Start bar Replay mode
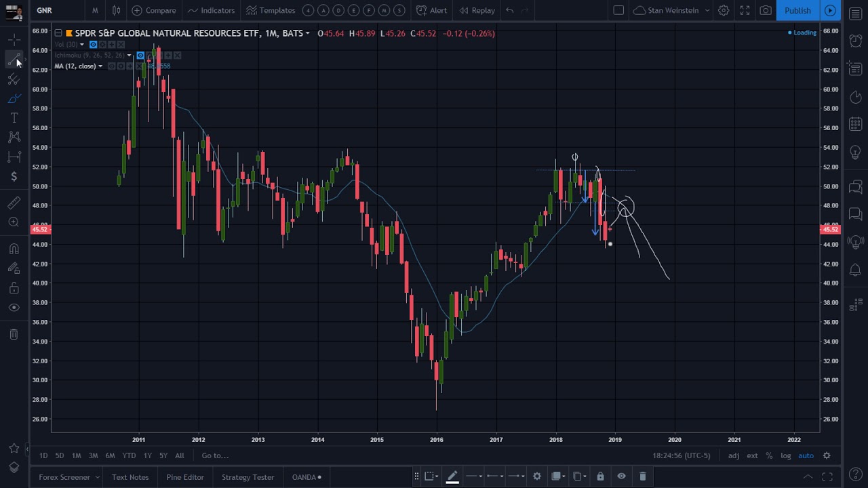This screenshot has width=868, height=488. point(477,10)
